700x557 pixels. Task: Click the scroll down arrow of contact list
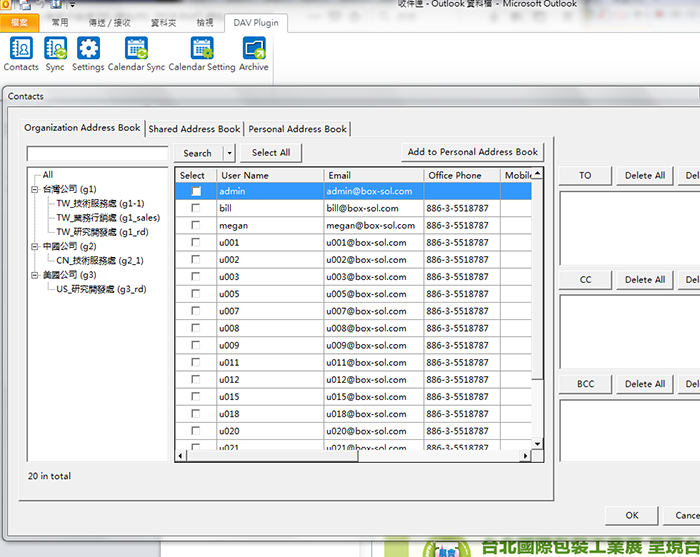coord(538,444)
